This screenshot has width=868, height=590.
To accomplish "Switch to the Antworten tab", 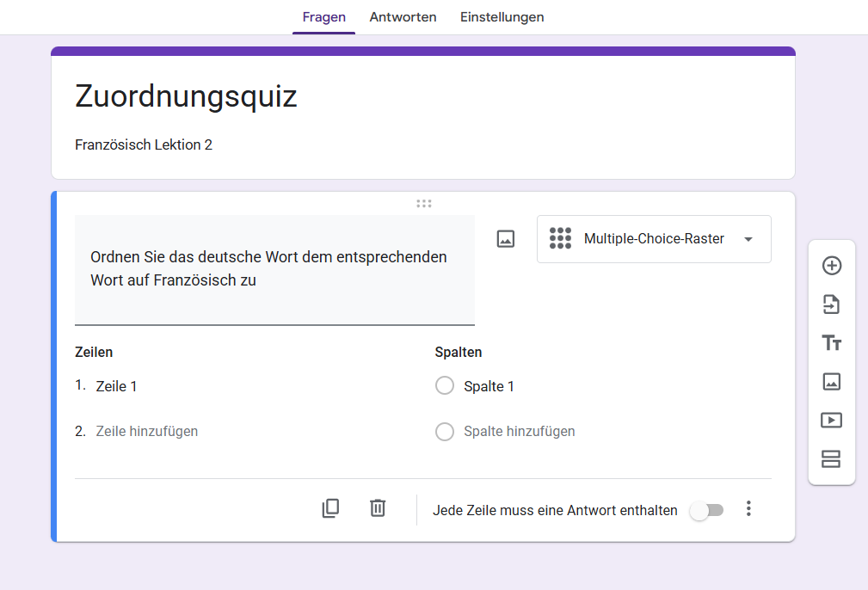I will pos(403,16).
